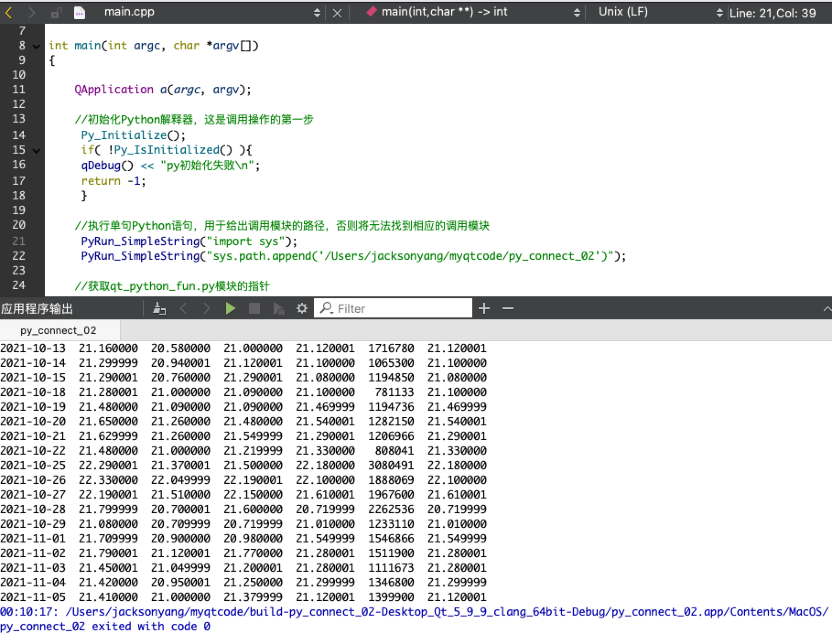
Task: Click volume 781133 in the 2021-10-18 row
Action: 394,392
